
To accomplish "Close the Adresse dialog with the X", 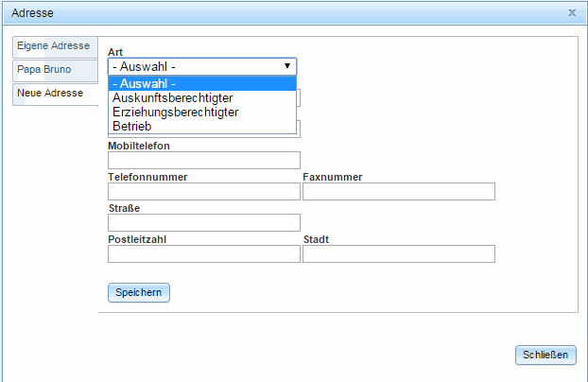I will (x=572, y=13).
